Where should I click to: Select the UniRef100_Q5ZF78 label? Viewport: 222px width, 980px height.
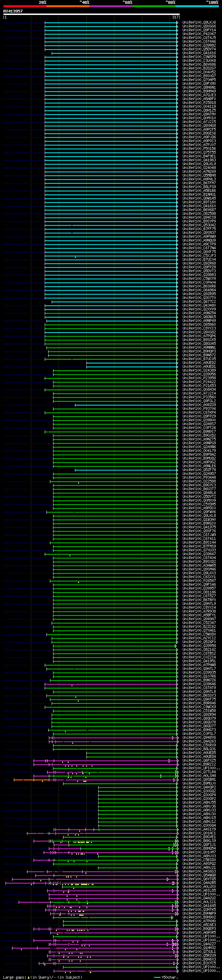click(199, 469)
